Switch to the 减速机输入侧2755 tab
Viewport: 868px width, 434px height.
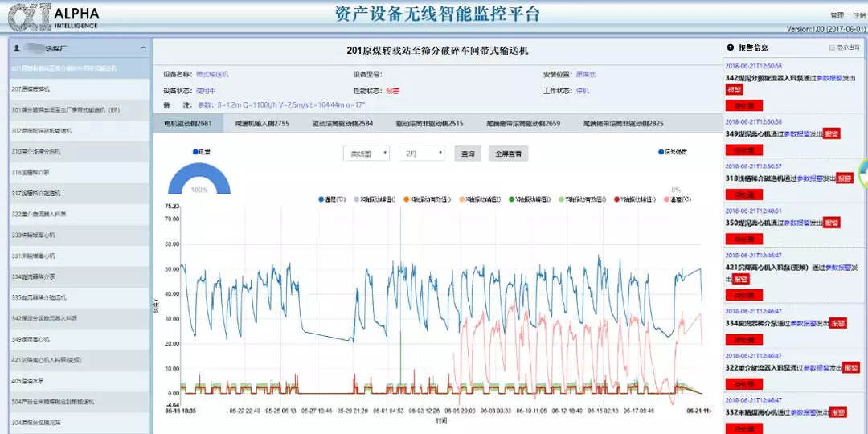tap(262, 124)
